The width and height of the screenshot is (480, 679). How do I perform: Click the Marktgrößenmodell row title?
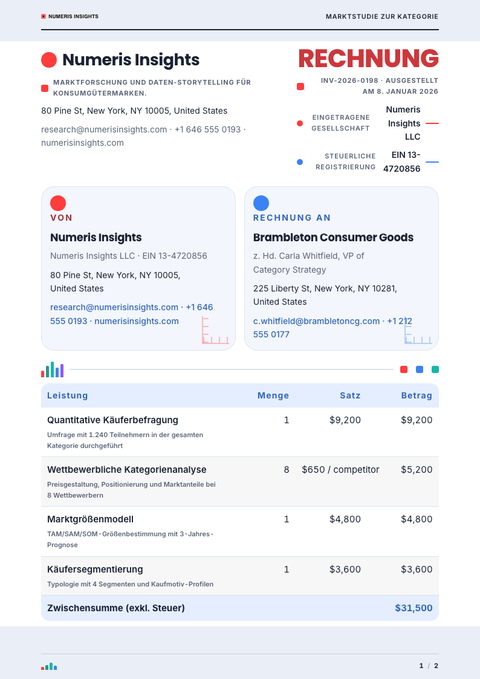(90, 519)
